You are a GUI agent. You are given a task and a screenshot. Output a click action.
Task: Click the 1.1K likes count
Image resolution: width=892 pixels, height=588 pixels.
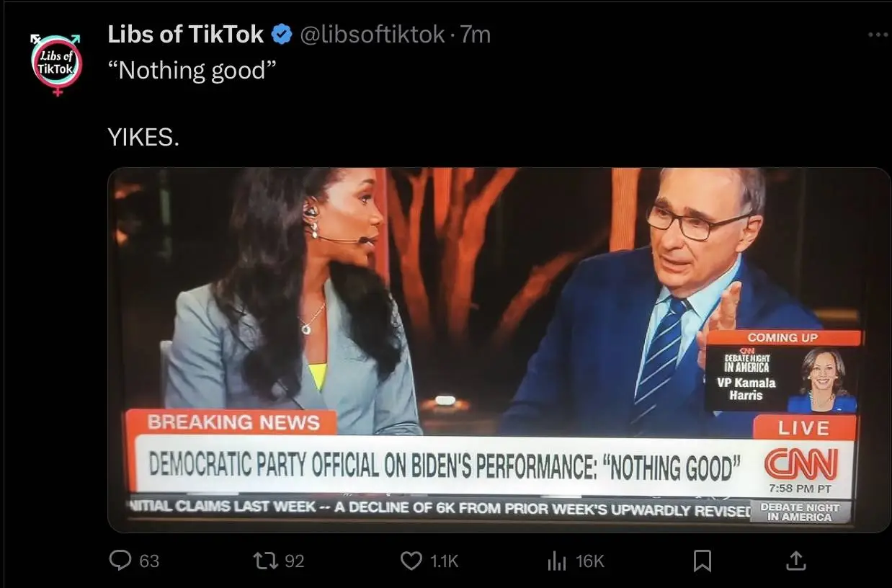[444, 561]
